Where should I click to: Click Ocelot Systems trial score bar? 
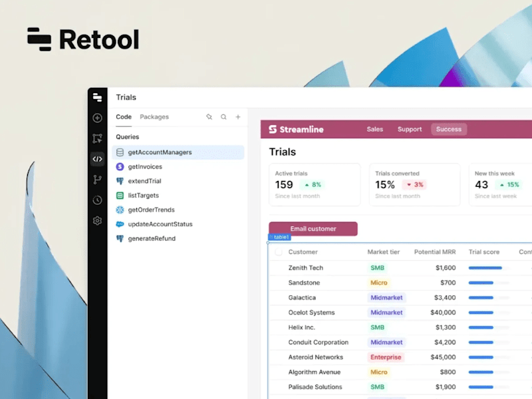tap(489, 313)
